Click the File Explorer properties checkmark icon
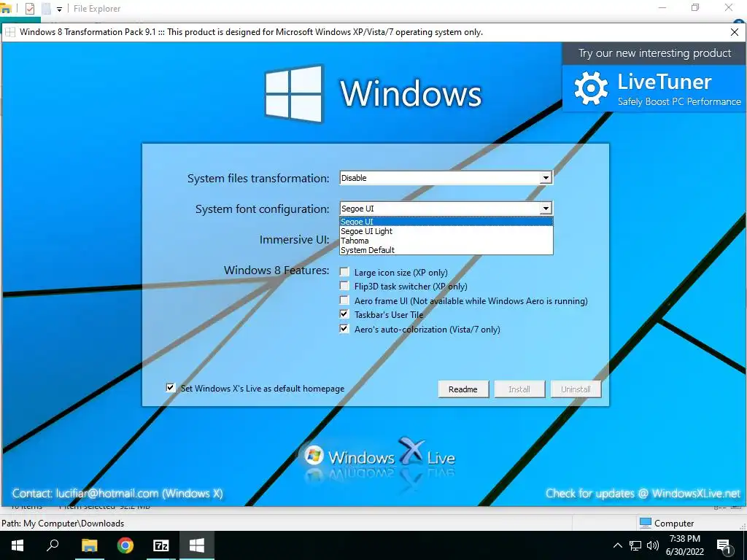 pyautogui.click(x=29, y=9)
